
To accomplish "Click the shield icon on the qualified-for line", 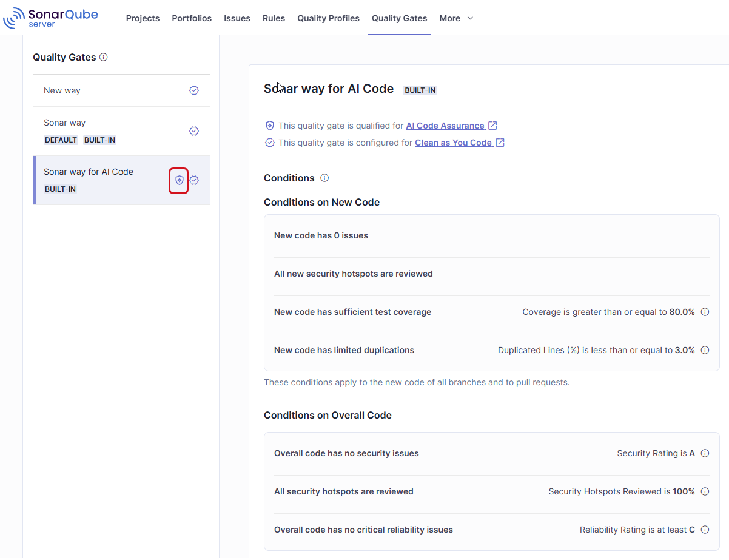I will tap(269, 125).
